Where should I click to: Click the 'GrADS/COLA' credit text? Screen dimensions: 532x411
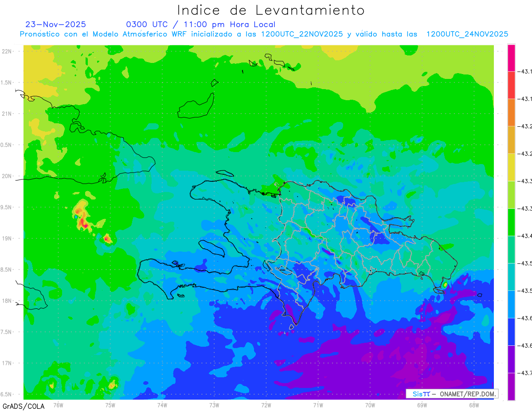click(x=23, y=406)
